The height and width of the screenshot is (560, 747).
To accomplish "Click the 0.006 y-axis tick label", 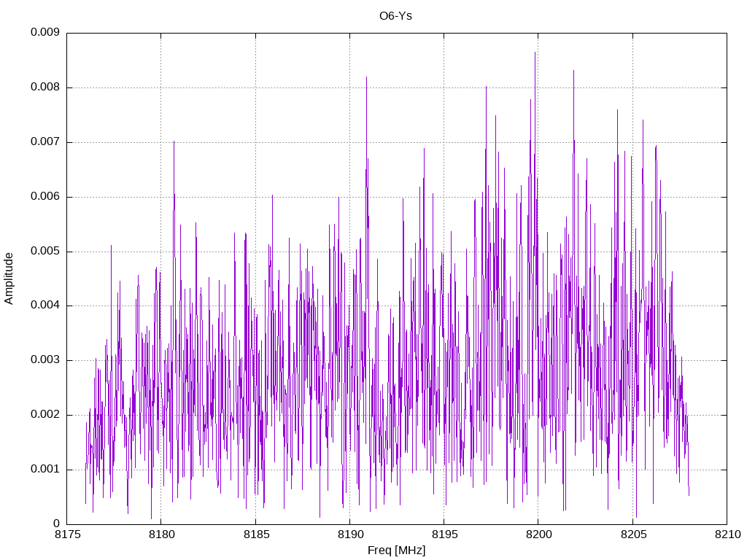I will pyautogui.click(x=45, y=197).
